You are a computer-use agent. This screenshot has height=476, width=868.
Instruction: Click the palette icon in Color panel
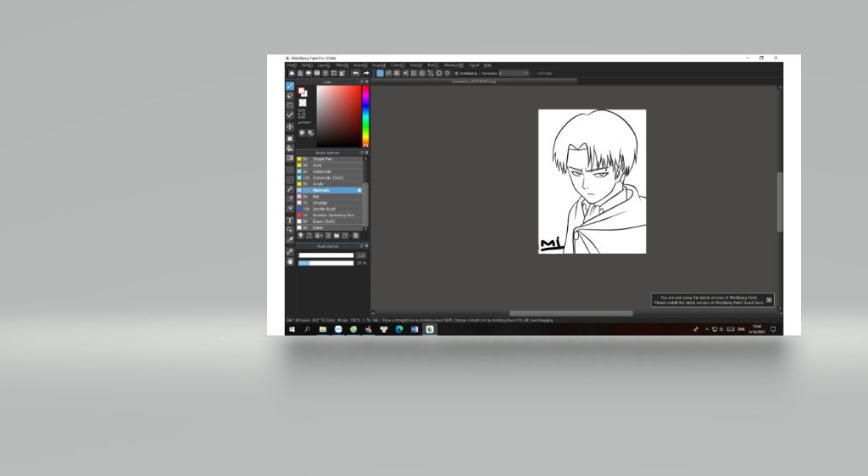tap(303, 133)
